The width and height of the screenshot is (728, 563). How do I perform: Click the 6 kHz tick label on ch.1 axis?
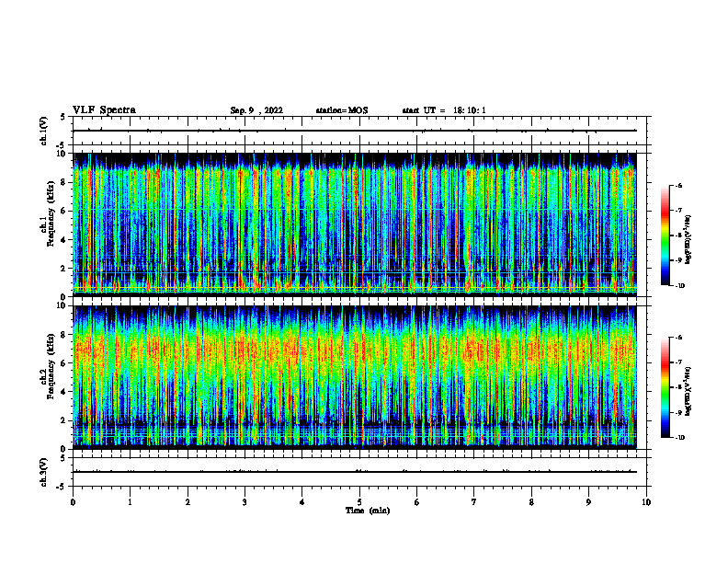click(63, 211)
